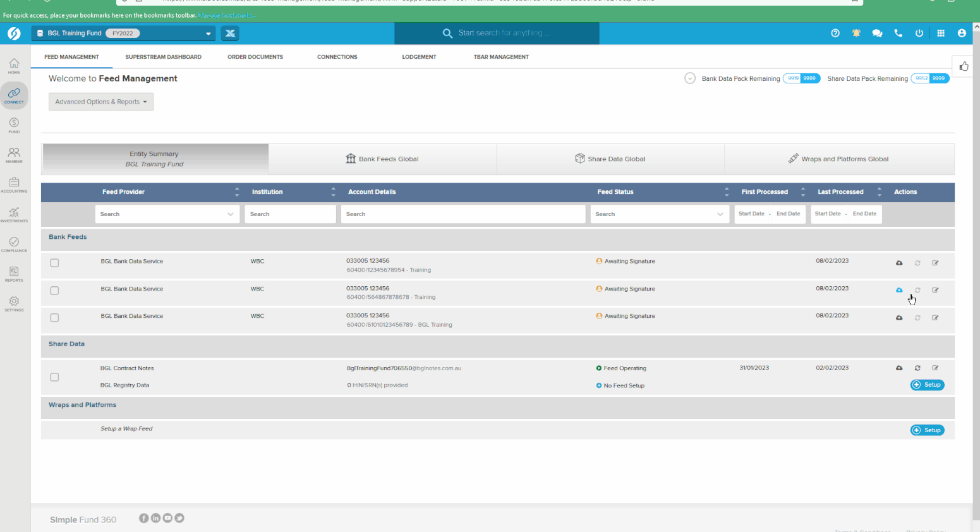Click the Account Details search field
Image resolution: width=980 pixels, height=532 pixels.
coord(463,214)
